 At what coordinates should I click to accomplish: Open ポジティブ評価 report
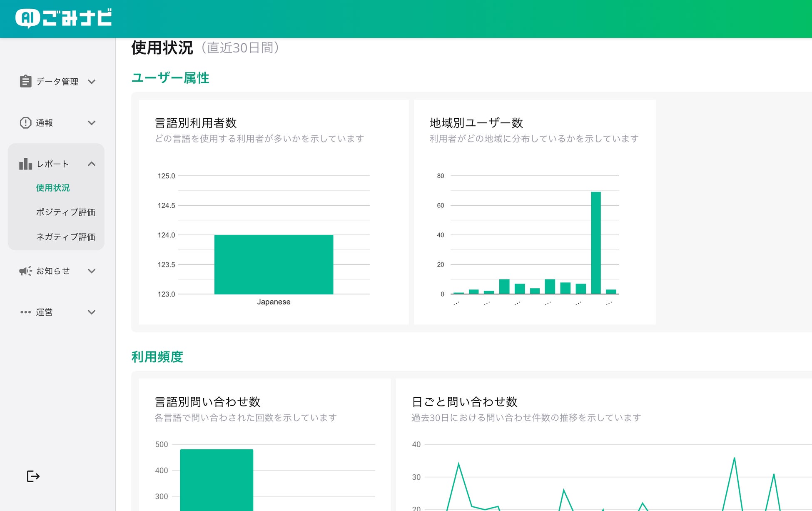(65, 212)
